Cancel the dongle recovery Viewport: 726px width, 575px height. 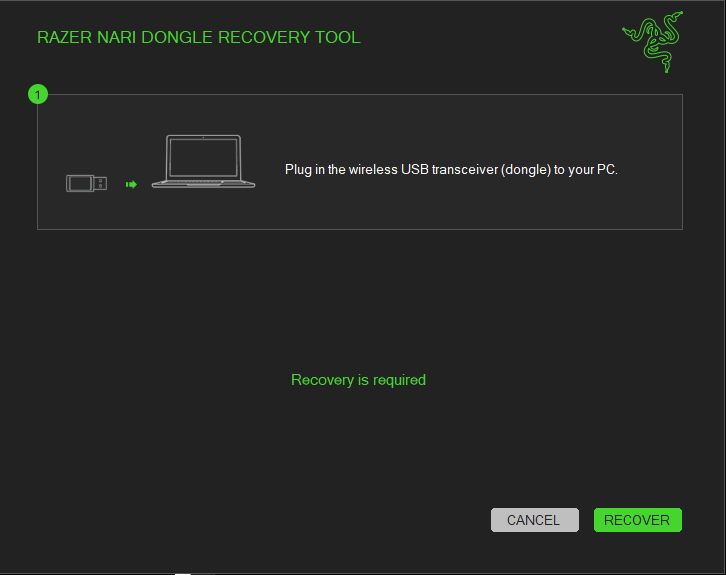(x=535, y=520)
